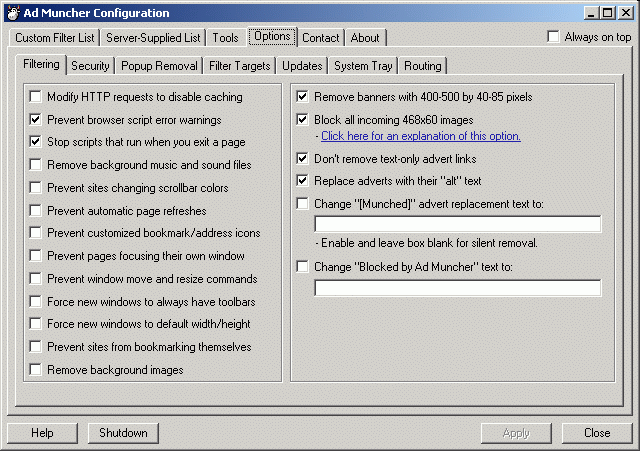Enable Remove background music and sound files

click(36, 164)
